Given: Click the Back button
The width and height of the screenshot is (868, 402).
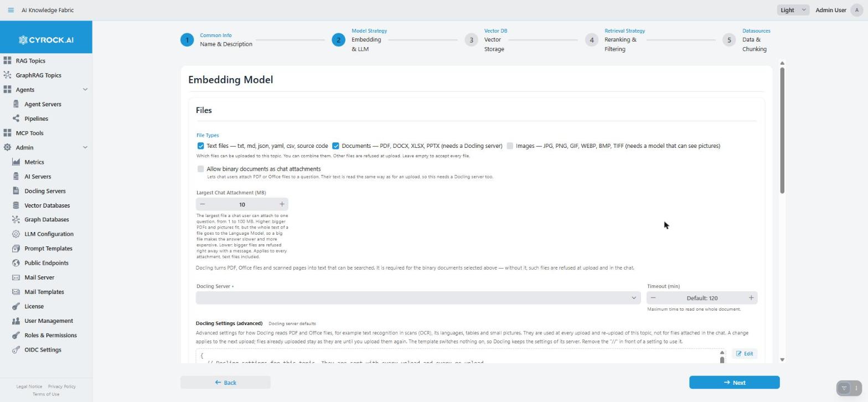Looking at the screenshot, I should pos(225,383).
